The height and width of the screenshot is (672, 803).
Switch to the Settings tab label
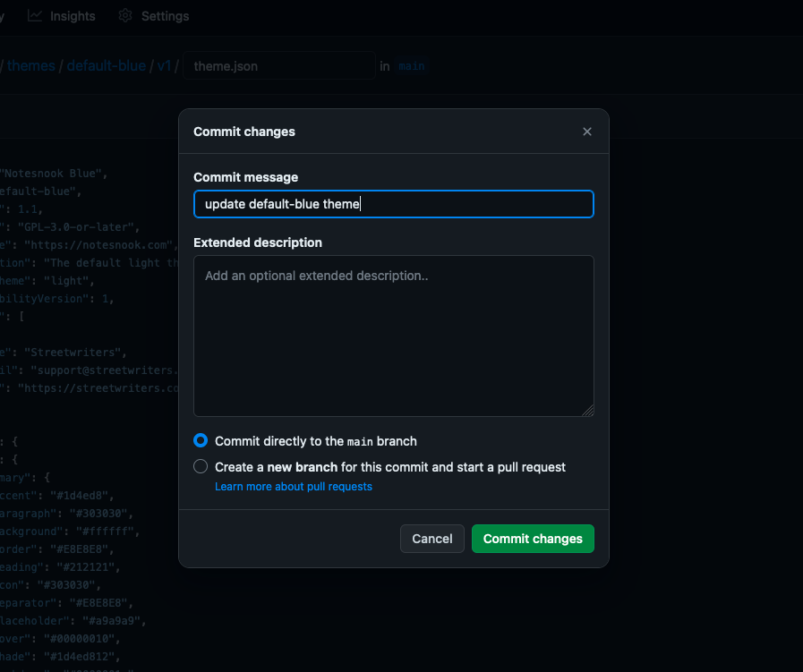pos(165,16)
